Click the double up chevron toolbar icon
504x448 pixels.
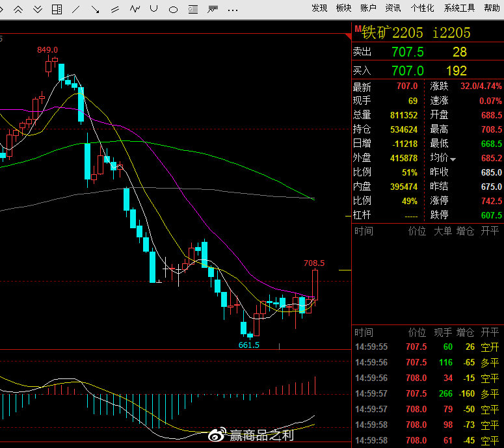[18, 9]
